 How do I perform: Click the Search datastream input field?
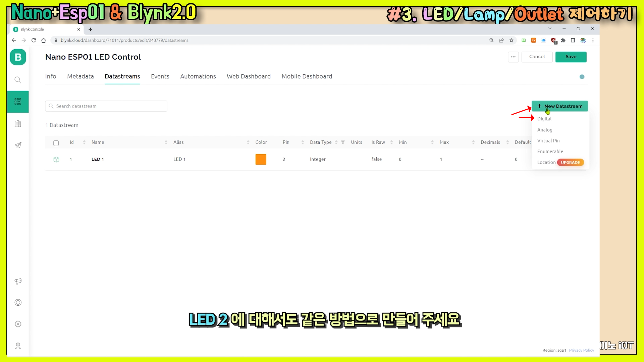pyautogui.click(x=106, y=106)
